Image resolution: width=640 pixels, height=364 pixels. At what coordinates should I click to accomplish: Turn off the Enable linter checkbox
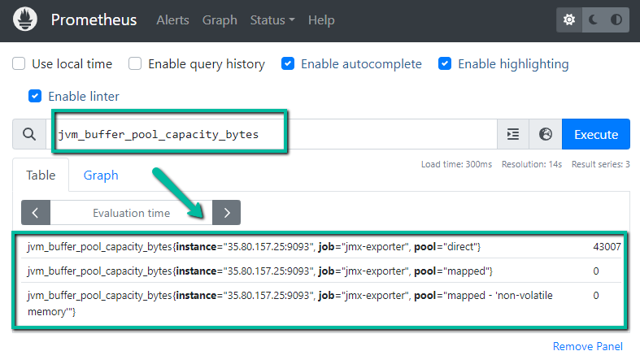coord(35,96)
